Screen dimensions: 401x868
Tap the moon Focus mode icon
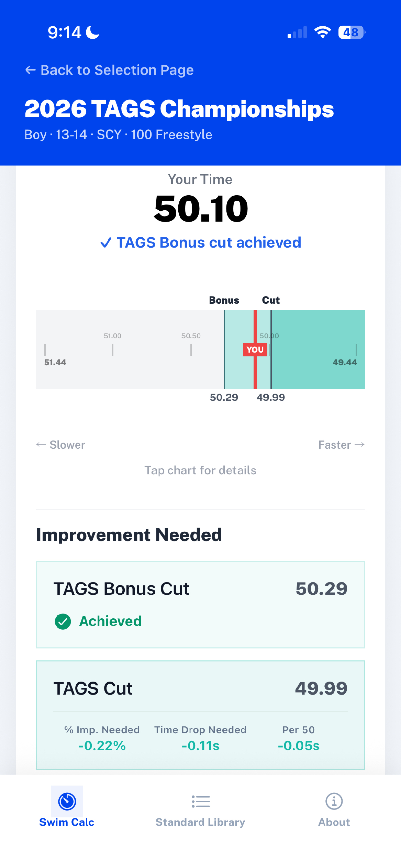click(92, 32)
